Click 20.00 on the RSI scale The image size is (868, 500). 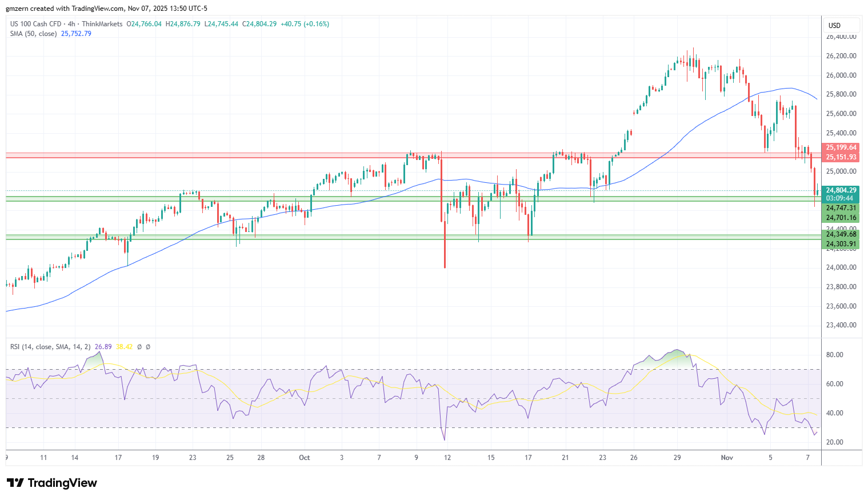(x=835, y=442)
